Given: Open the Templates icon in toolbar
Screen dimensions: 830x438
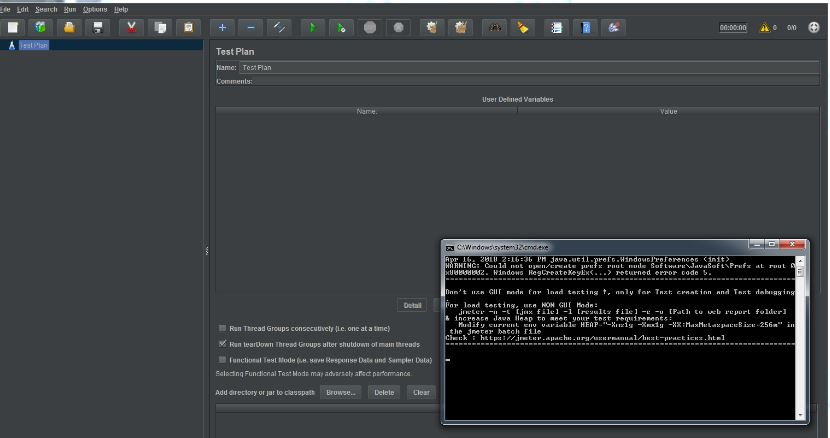Looking at the screenshot, I should (x=41, y=28).
